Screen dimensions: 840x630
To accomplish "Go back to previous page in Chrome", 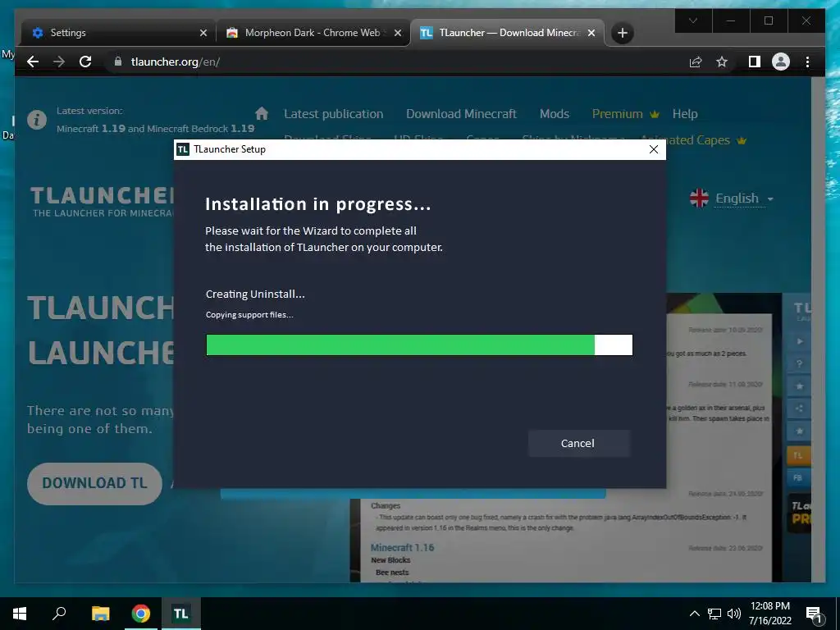I will coord(33,62).
